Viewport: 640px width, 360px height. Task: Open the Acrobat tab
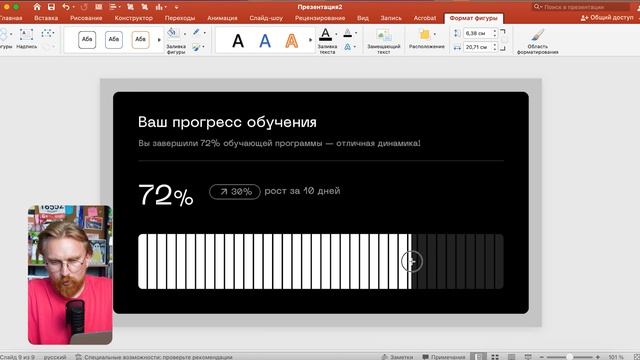click(x=424, y=18)
